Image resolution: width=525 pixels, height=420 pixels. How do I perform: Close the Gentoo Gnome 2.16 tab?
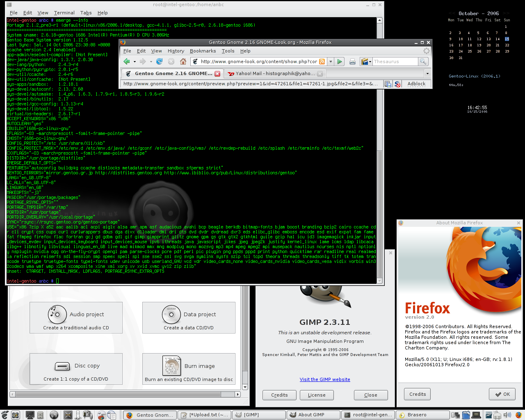tap(217, 74)
